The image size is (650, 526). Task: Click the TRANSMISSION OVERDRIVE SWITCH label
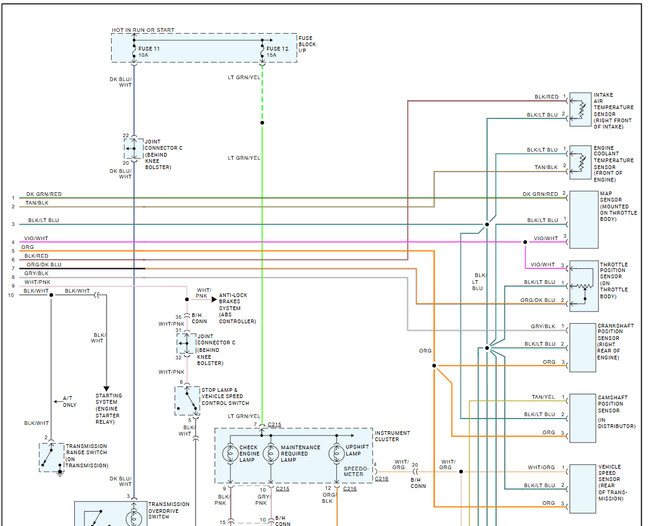[x=169, y=511]
